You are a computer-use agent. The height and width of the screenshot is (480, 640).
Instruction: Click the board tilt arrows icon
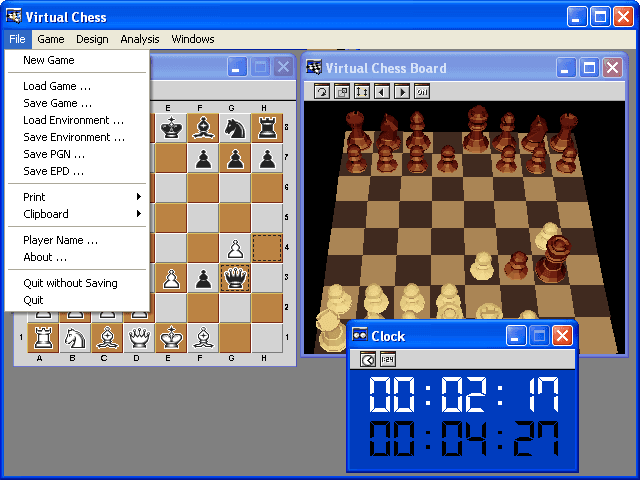[x=362, y=91]
